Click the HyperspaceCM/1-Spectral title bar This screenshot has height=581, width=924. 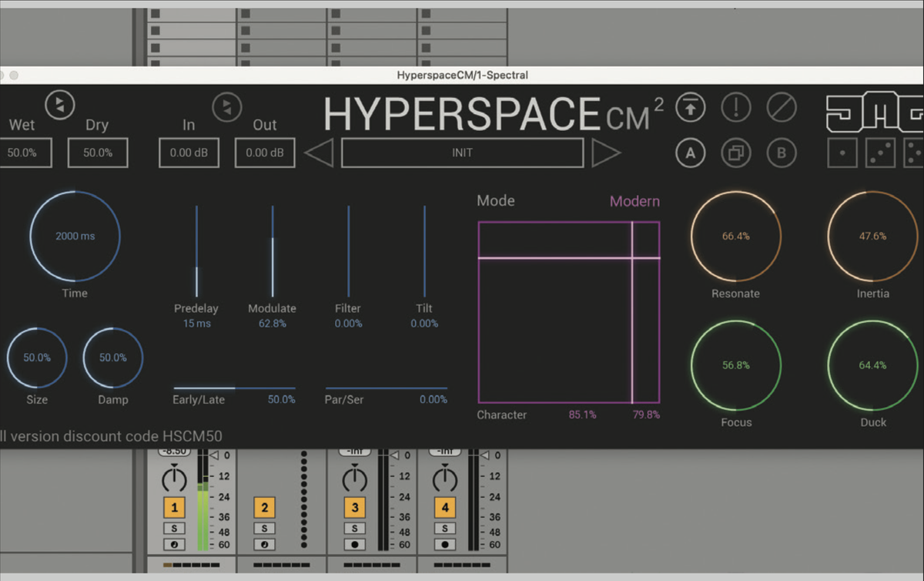tap(462, 75)
